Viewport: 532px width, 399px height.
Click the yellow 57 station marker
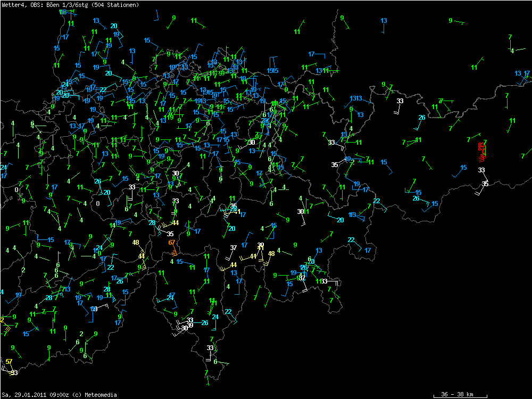coord(9,362)
